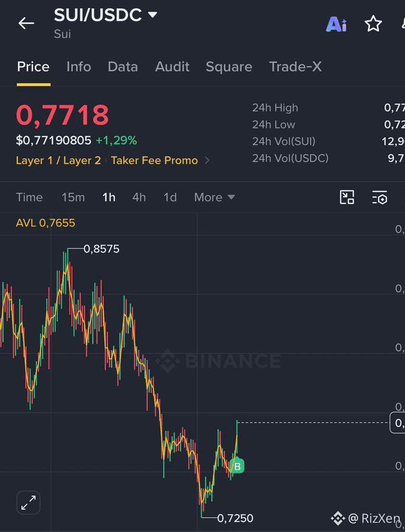This screenshot has height=532, width=405.
Task: Switch to the Price tab
Action: [x=33, y=67]
